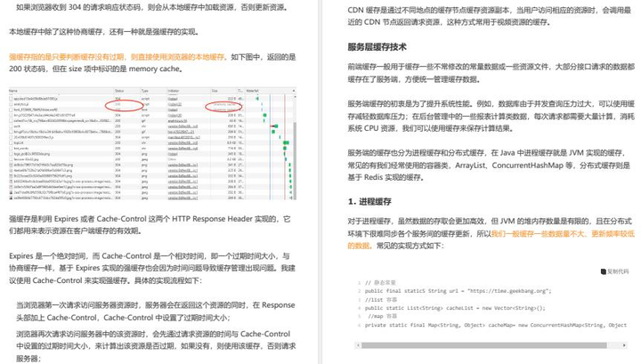Click the 复制代码 copy code button

point(614,271)
